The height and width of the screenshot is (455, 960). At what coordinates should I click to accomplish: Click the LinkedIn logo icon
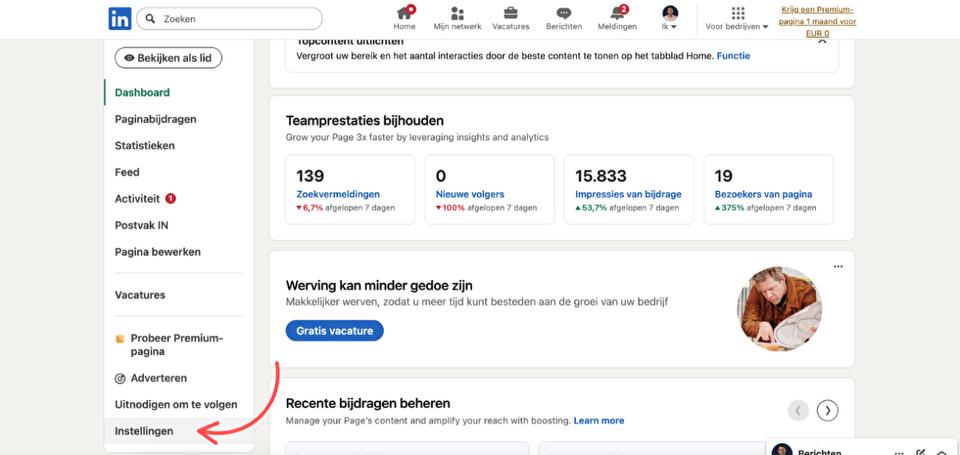119,18
